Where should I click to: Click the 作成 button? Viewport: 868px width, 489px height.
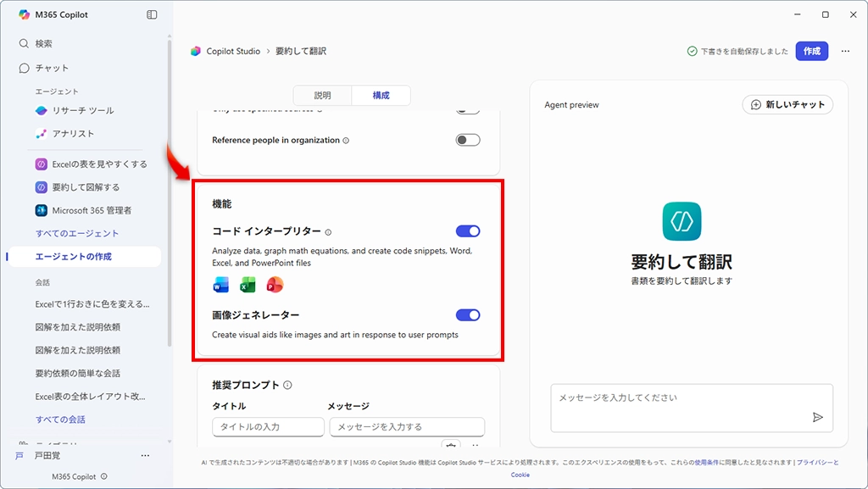pos(811,51)
